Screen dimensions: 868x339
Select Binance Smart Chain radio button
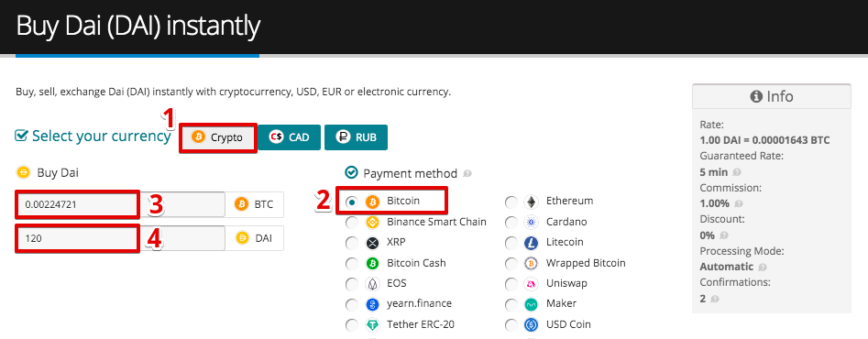352,223
